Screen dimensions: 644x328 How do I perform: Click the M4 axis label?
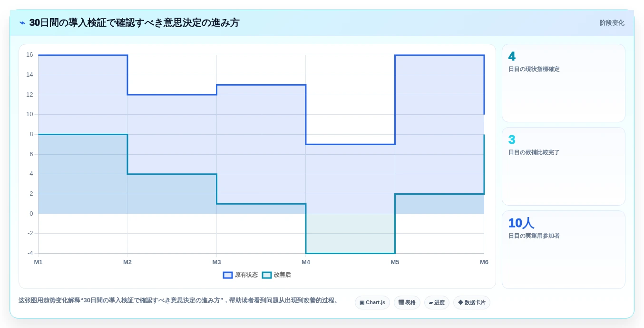pos(306,262)
